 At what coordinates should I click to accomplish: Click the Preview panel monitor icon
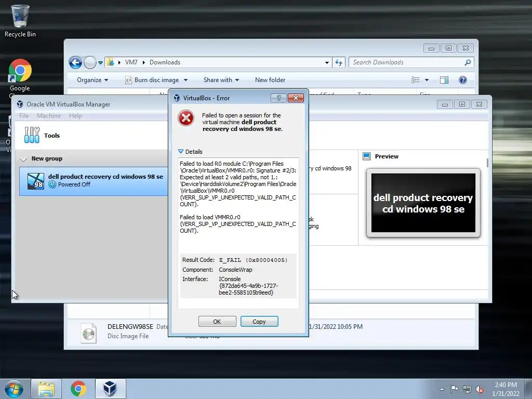[x=366, y=156]
